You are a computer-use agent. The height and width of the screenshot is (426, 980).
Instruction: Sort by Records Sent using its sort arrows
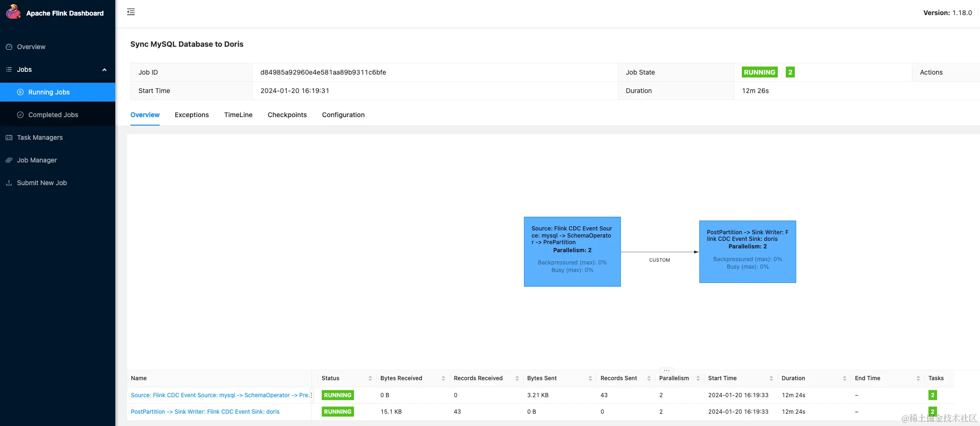[649, 378]
